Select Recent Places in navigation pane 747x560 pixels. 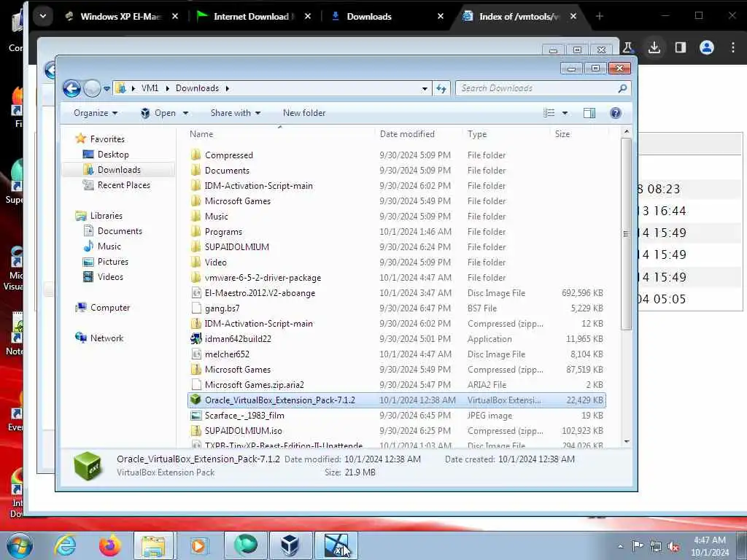[x=124, y=185]
